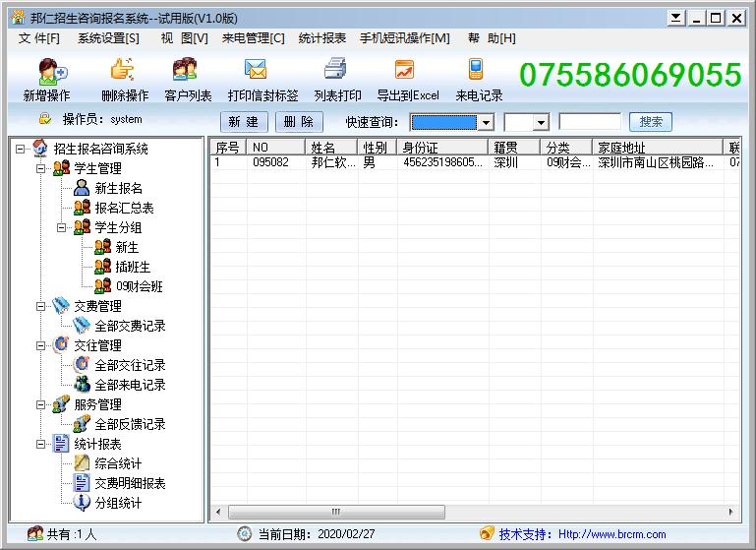This screenshot has height=550, width=756.
Task: Click the 全部交往记录 icon
Action: coord(82,365)
